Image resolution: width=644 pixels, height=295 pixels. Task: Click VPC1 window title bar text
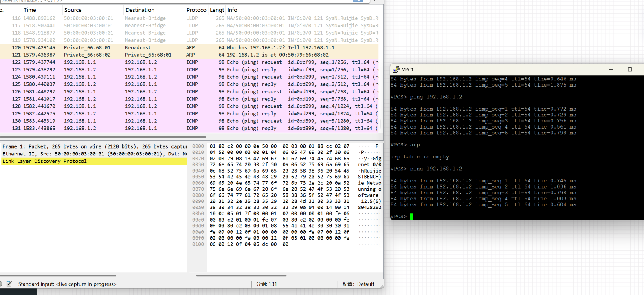pos(408,69)
